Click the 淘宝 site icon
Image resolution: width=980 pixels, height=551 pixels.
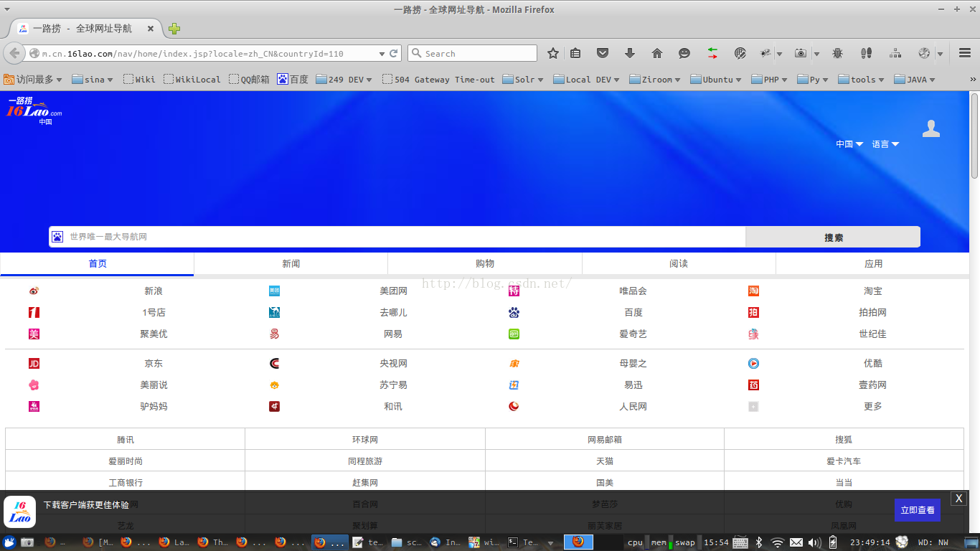753,291
